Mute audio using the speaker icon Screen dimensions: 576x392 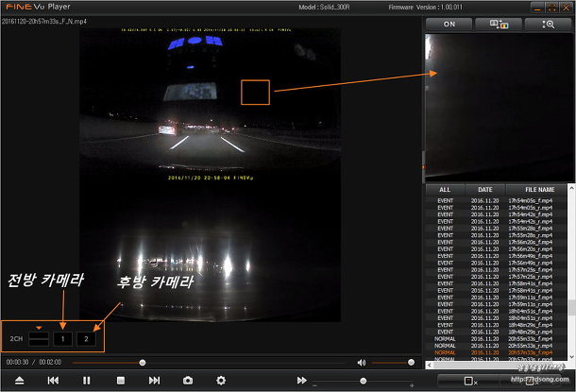click(362, 362)
